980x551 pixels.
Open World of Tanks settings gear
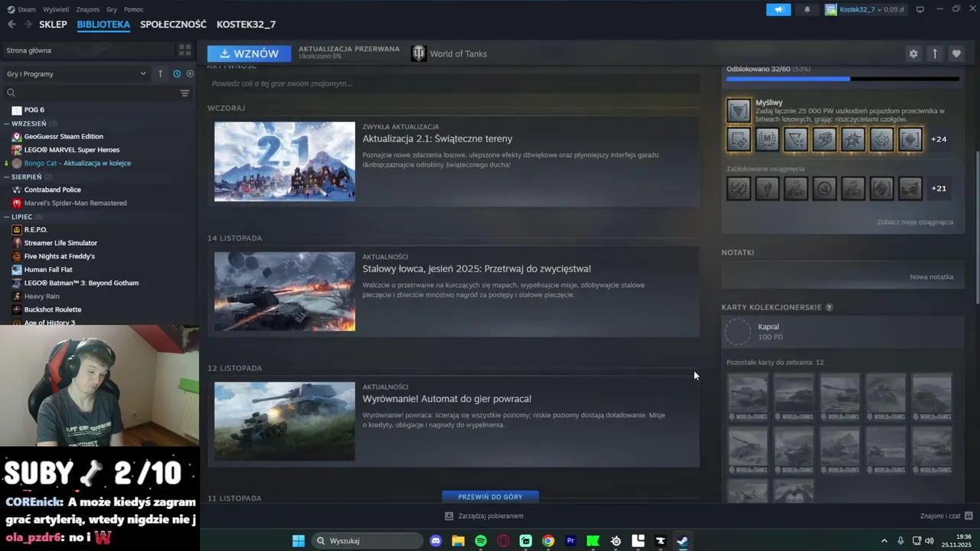tap(913, 54)
